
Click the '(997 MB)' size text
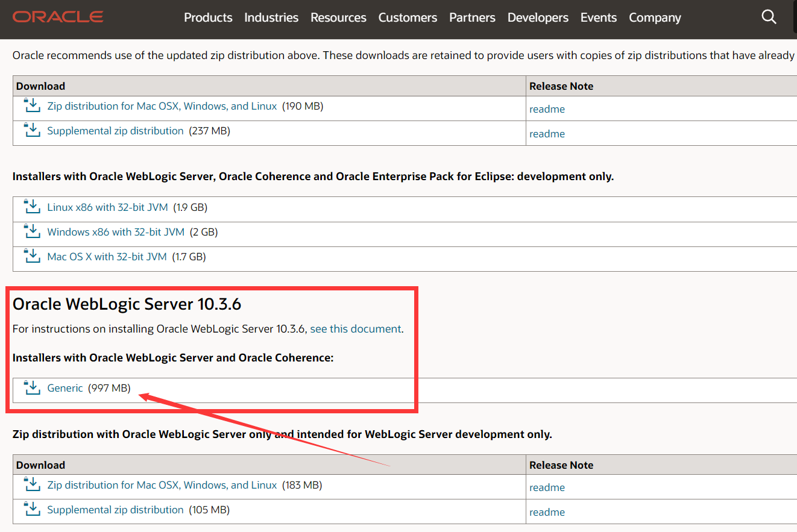point(109,388)
